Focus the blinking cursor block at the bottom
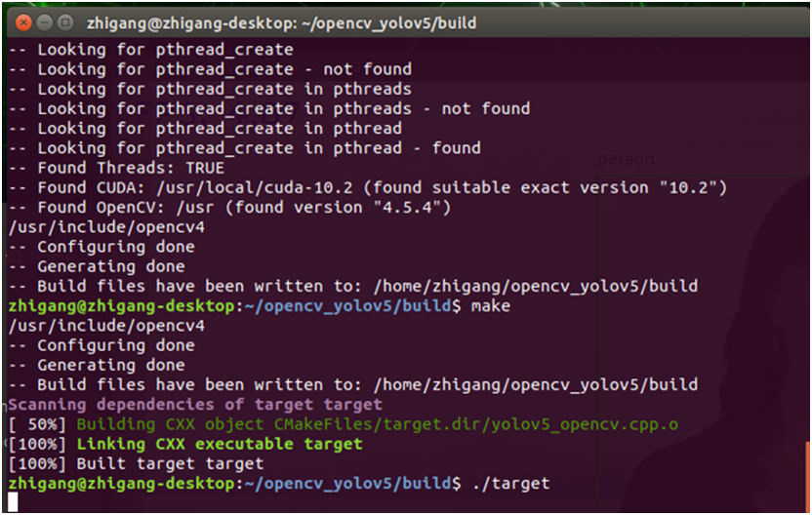Viewport: 812px width, 515px height. pos(13,502)
